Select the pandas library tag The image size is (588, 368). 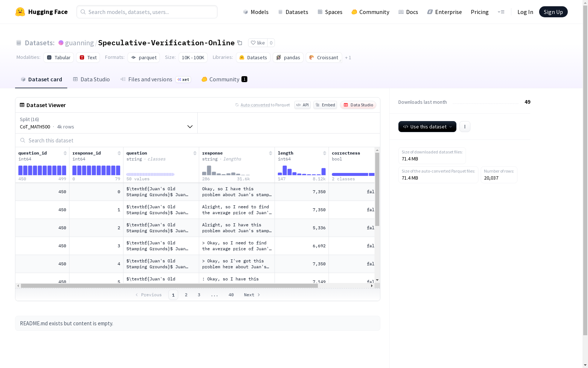point(288,57)
